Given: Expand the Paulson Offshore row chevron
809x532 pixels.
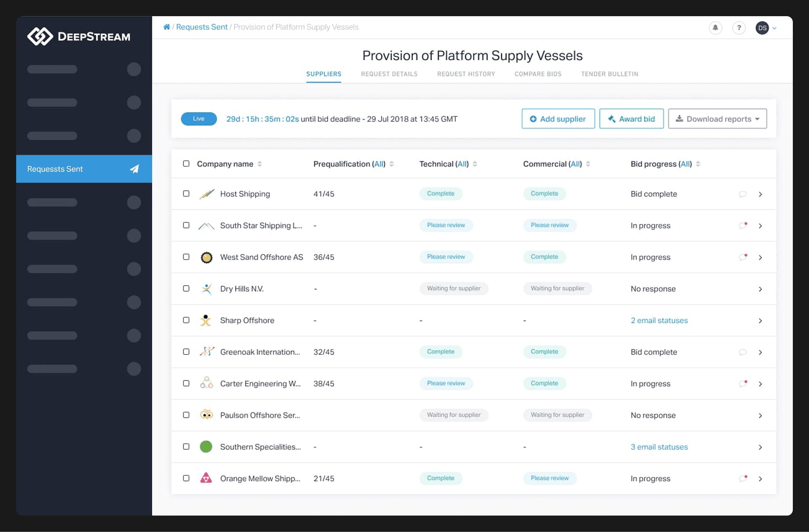Looking at the screenshot, I should pos(760,415).
